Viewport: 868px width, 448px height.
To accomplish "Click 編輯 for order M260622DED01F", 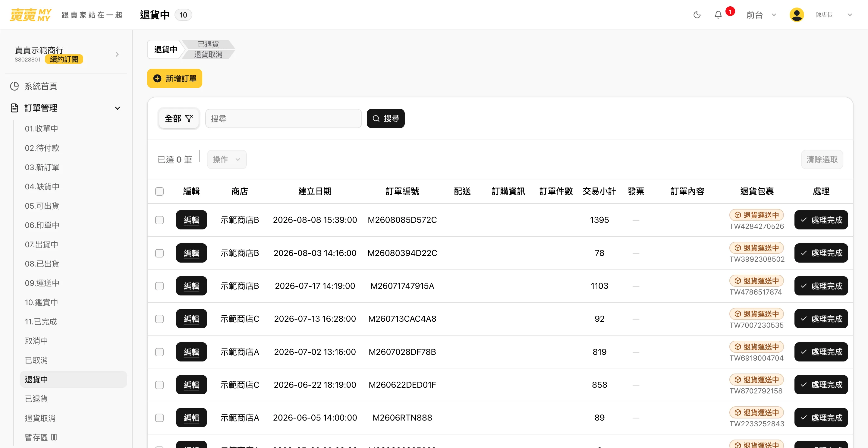I will (191, 385).
